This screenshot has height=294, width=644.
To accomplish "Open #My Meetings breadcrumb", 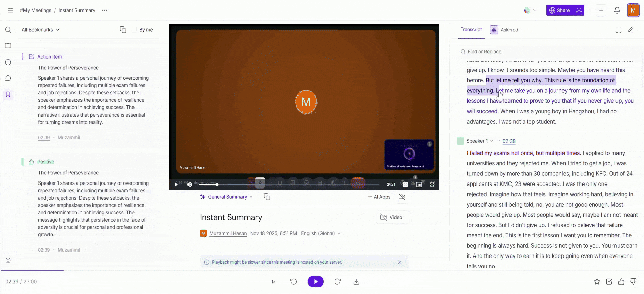I will [36, 10].
